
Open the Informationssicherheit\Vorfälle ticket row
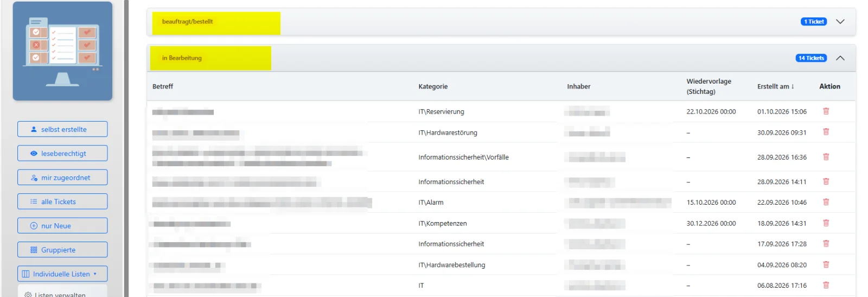pos(501,157)
